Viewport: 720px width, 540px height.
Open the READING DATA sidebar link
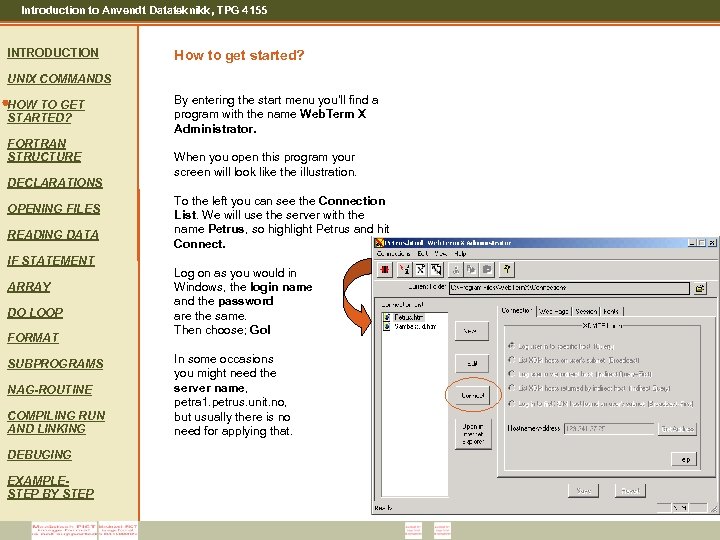(53, 235)
